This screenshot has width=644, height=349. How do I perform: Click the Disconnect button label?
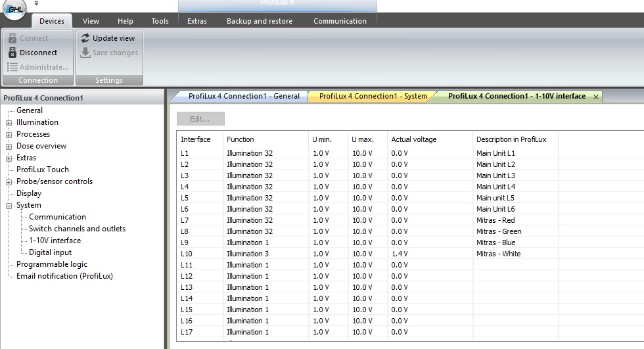pos(38,53)
